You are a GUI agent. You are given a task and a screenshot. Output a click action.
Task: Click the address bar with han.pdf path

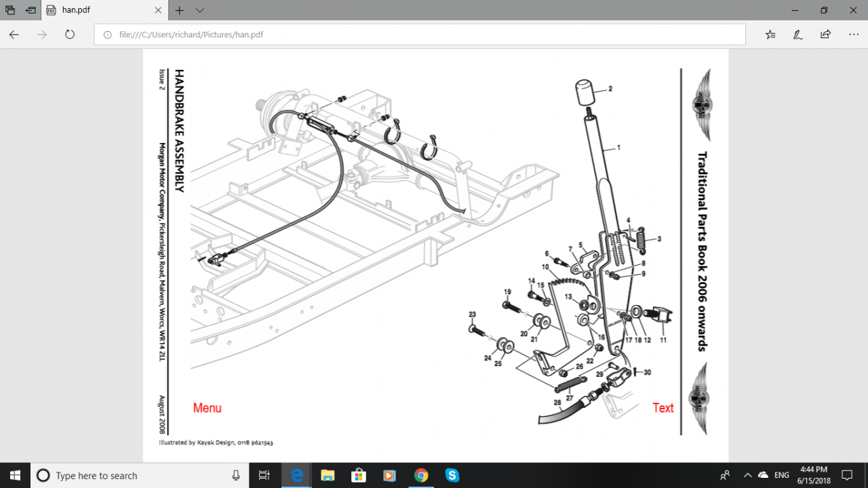pos(420,35)
